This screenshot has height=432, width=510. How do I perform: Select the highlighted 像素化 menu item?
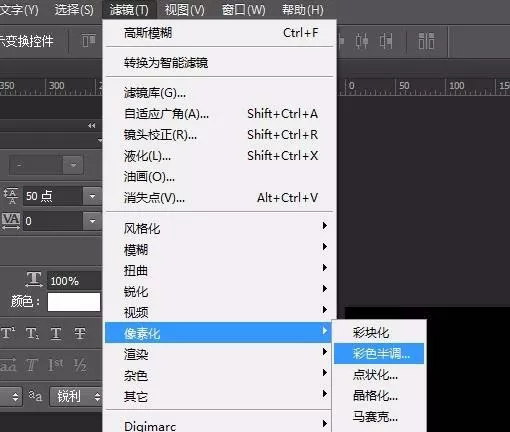click(x=218, y=333)
